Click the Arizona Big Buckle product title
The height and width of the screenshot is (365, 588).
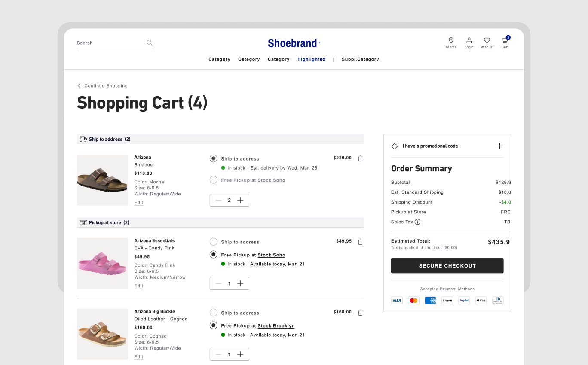click(x=155, y=311)
